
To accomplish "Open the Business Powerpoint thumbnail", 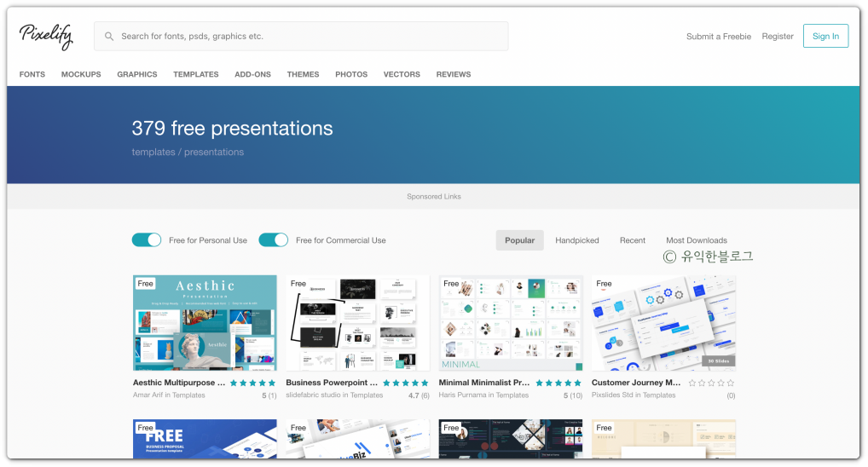I will (x=357, y=323).
